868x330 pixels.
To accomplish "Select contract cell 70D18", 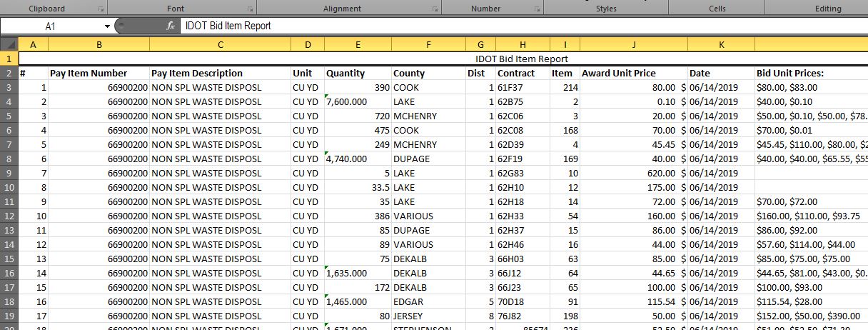I will click(523, 301).
